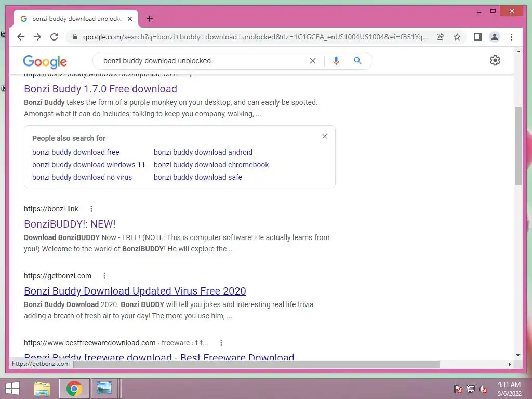Click the vertical scrollbar thumb

point(518,146)
